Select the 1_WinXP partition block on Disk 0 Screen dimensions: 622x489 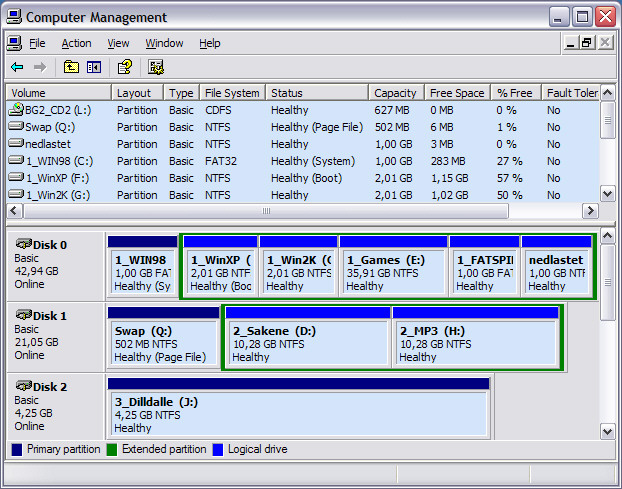(x=221, y=266)
